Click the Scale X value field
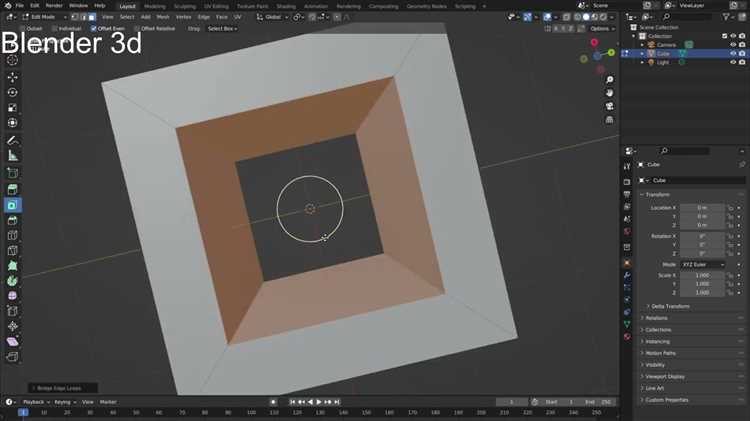750x421 pixels. click(701, 274)
